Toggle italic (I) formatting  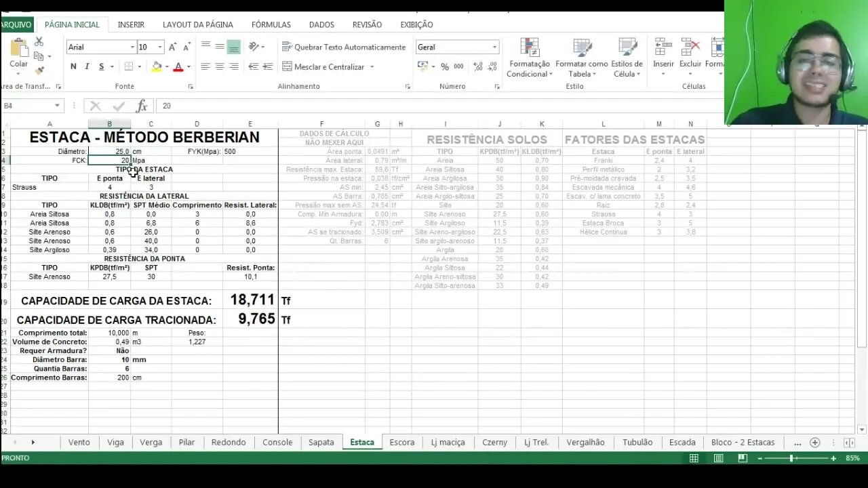(x=87, y=66)
